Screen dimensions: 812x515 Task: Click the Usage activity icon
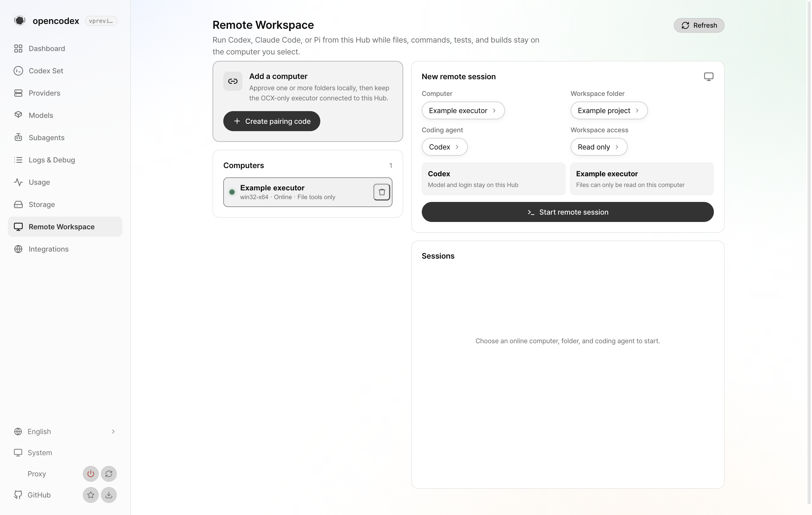point(18,182)
